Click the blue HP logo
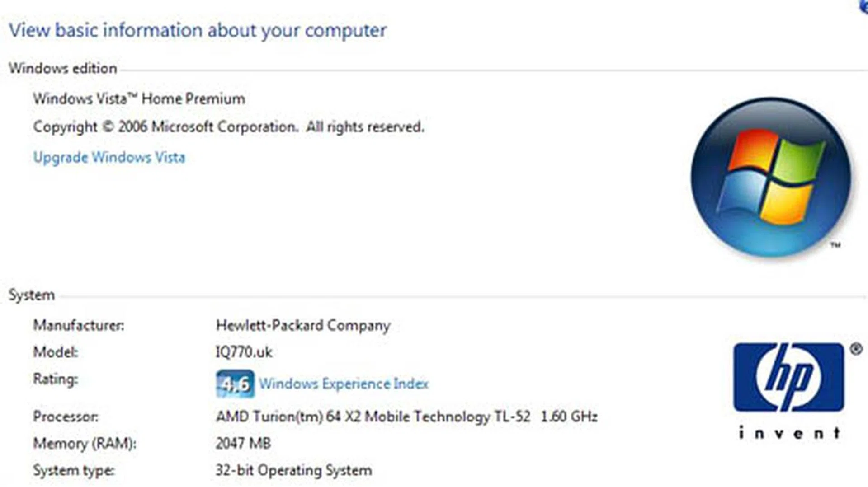This screenshot has width=868, height=487. (x=788, y=377)
